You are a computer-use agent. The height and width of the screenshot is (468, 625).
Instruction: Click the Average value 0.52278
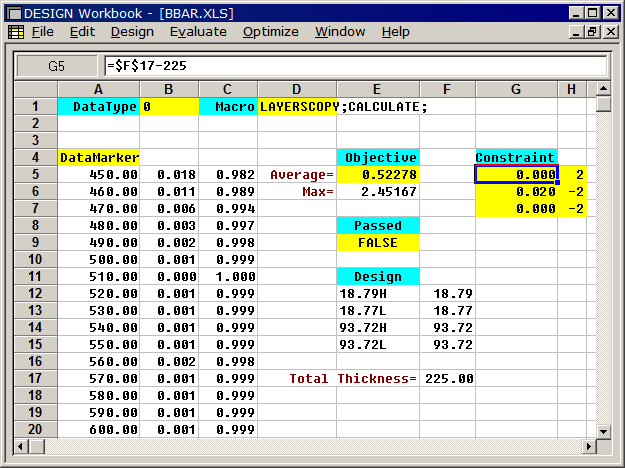point(378,175)
